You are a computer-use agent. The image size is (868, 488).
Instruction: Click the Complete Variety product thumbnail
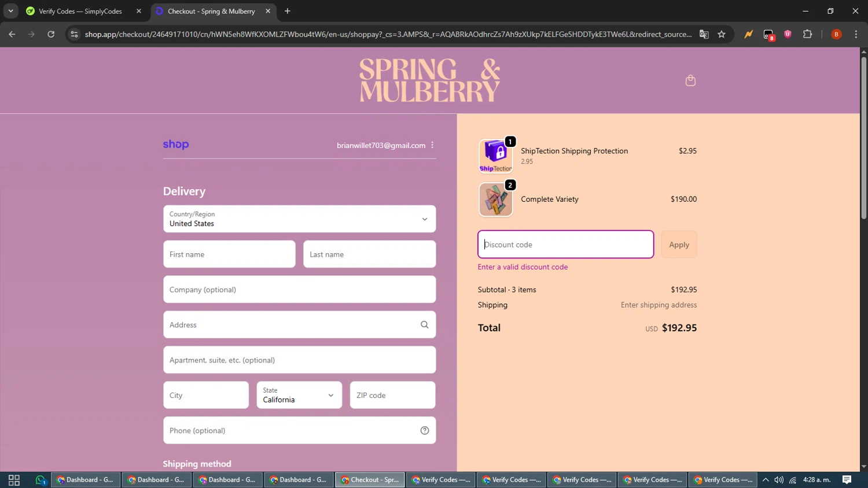[x=496, y=199]
